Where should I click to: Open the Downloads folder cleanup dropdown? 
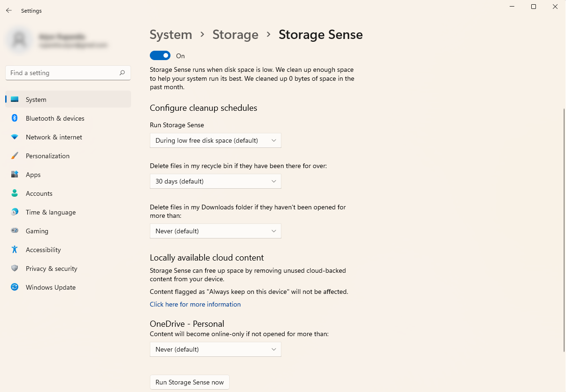[x=215, y=231]
